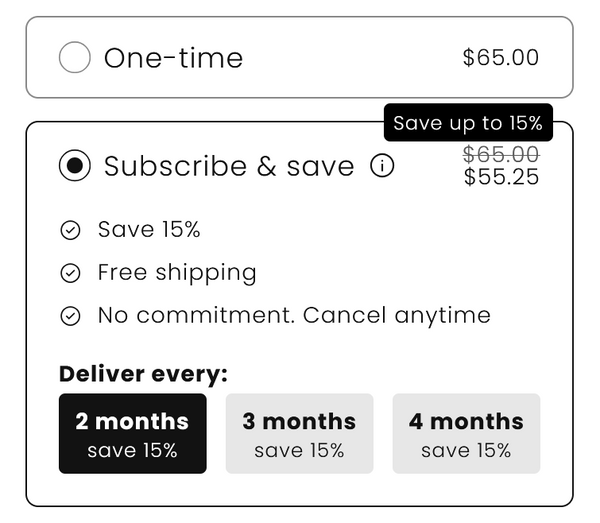The image size is (600, 523).
Task: Click the Save 15% benefit text
Action: [x=149, y=230]
